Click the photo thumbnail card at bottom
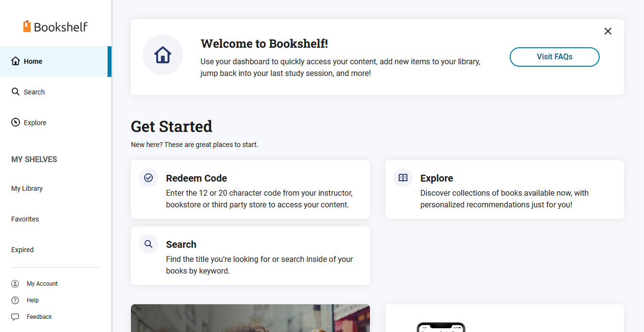The image size is (644, 332). pos(250,318)
